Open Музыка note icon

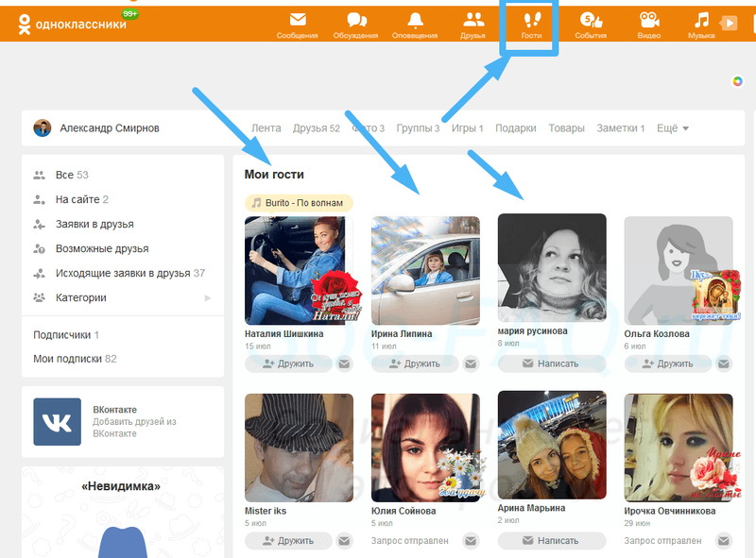pos(701,20)
